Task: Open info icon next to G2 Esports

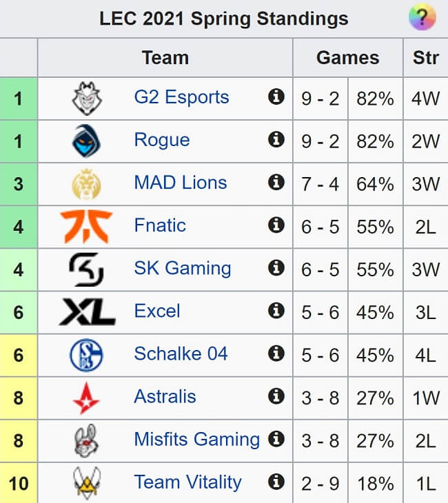Action: pos(276,97)
